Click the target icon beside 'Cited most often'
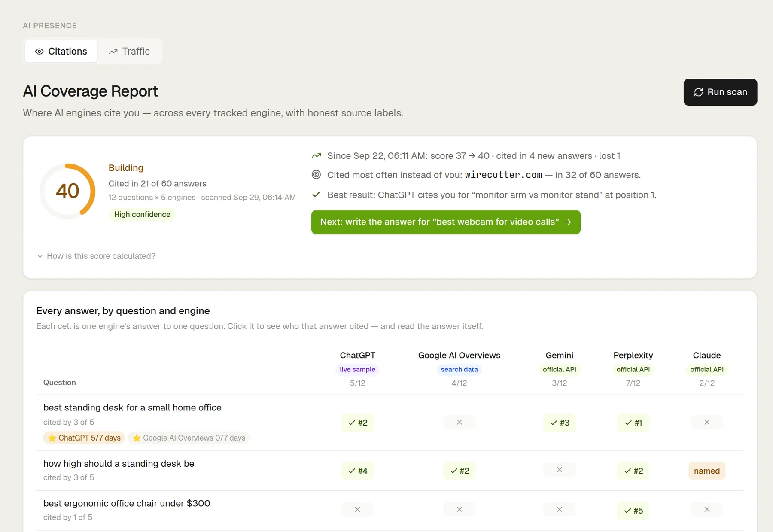Image resolution: width=773 pixels, height=532 pixels. point(316,174)
